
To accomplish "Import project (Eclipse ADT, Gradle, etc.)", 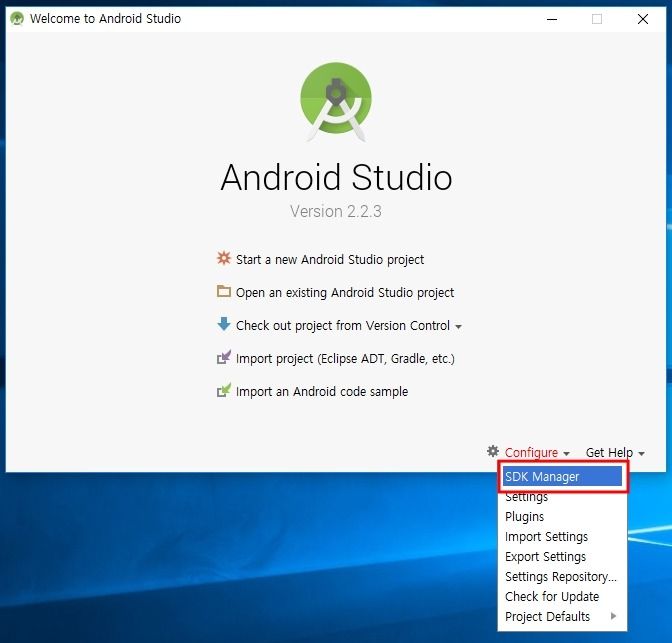I will [345, 358].
